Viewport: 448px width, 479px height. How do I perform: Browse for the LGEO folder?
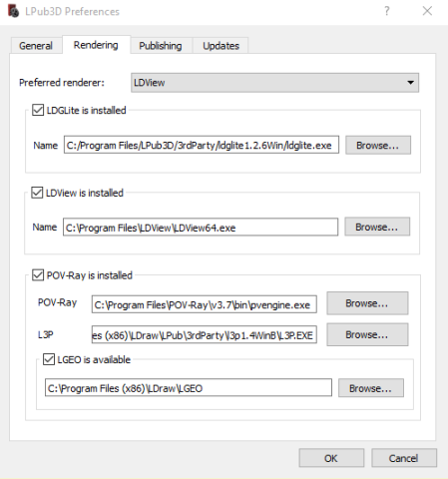click(371, 388)
